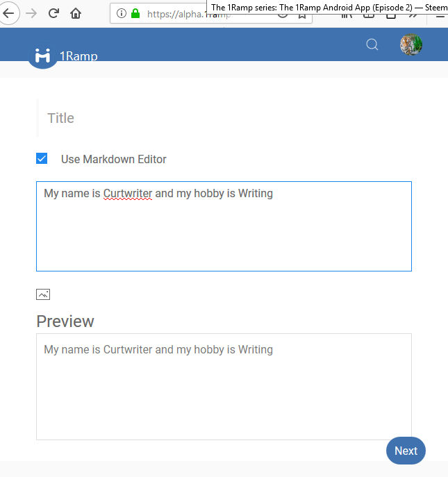Click the address bar URL text

click(x=189, y=14)
